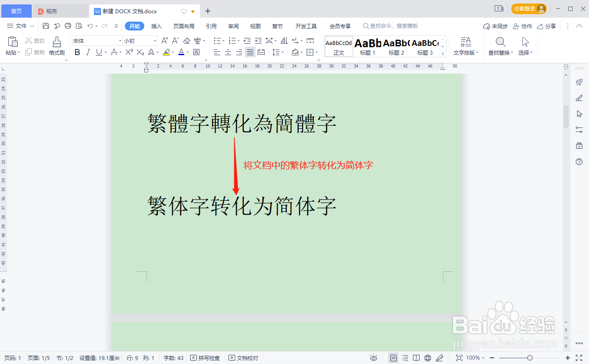
Task: Click the search commands (查找命令) field
Action: (x=390, y=26)
